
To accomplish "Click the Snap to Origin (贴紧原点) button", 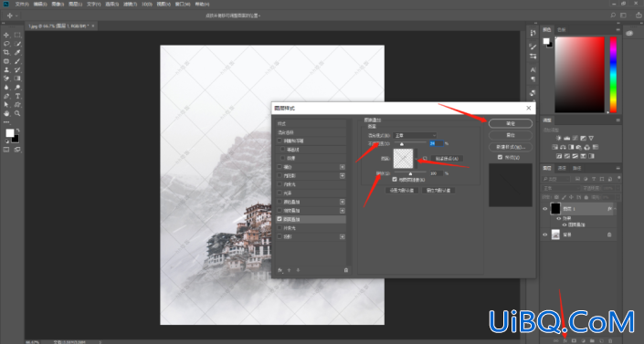I will [447, 159].
